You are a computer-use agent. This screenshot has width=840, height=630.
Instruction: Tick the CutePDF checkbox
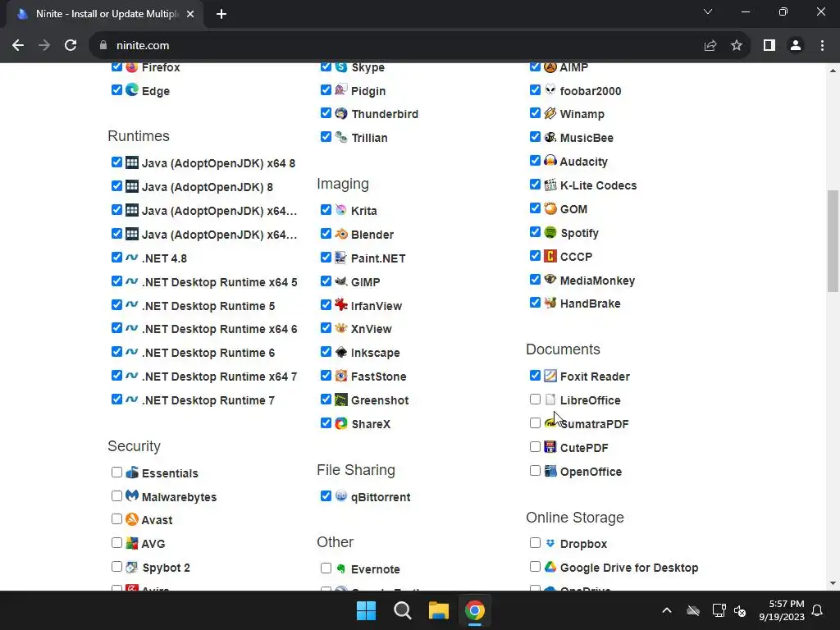pos(535,447)
